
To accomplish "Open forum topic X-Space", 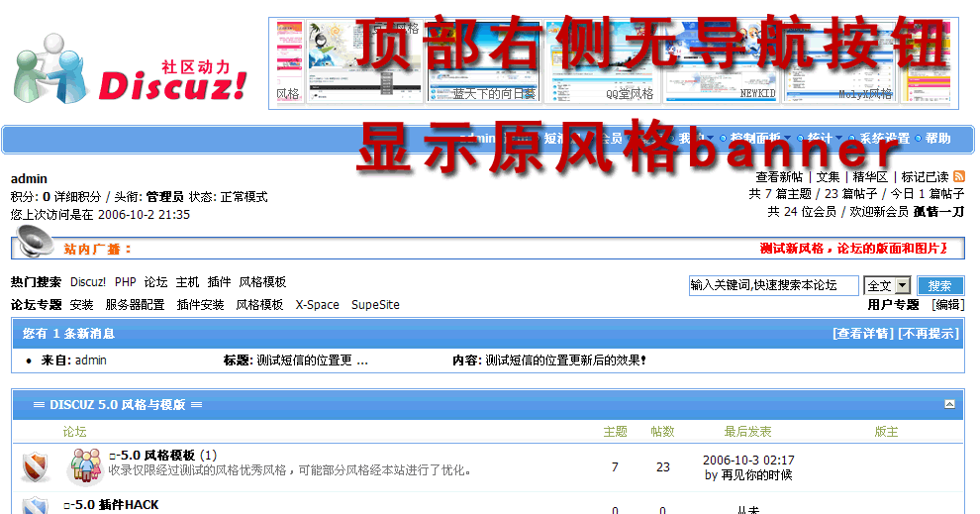I will tap(318, 304).
